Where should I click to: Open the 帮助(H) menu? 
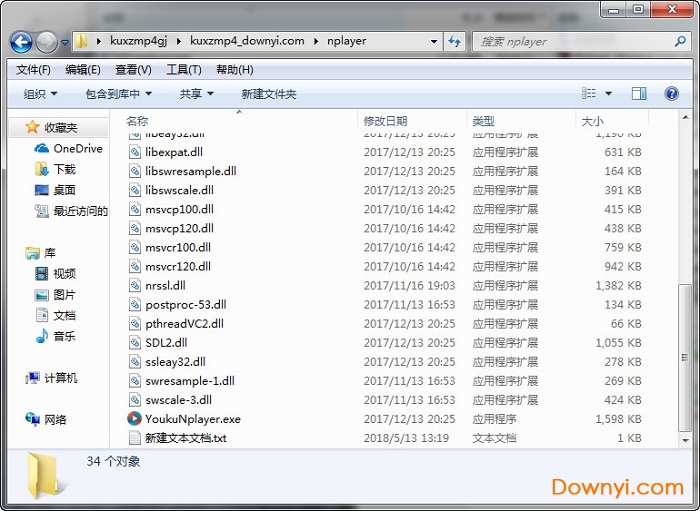[x=234, y=70]
